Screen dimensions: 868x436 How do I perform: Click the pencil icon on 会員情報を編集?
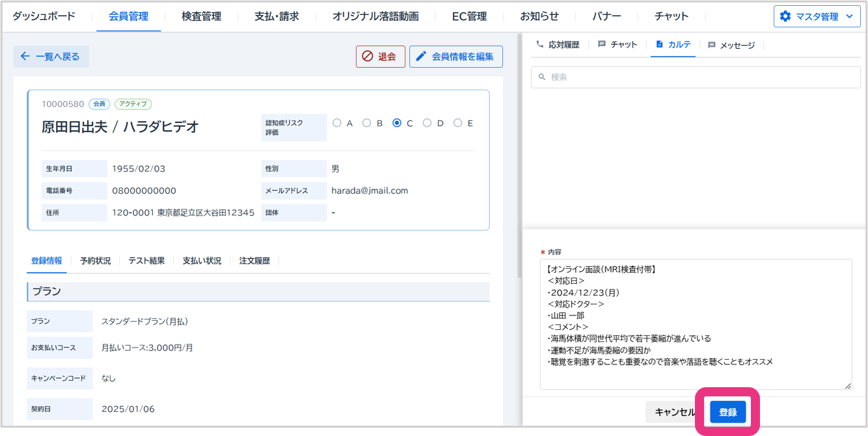tap(421, 57)
